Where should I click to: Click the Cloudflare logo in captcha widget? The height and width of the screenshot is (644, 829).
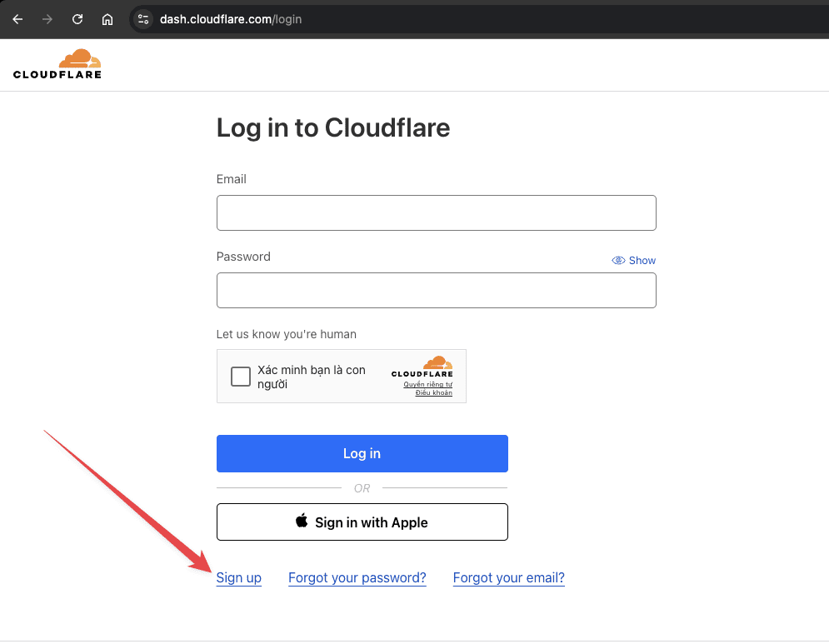pyautogui.click(x=422, y=367)
